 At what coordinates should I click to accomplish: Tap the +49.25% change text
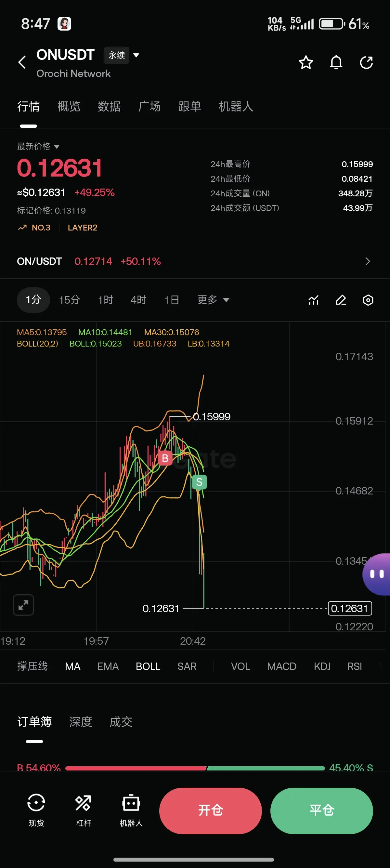(95, 192)
